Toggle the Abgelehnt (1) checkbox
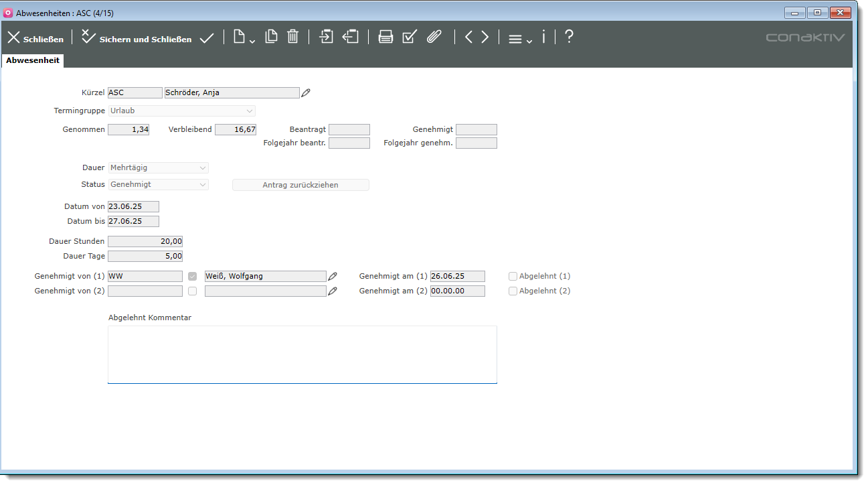Screen dimensions: 868x485 513,276
